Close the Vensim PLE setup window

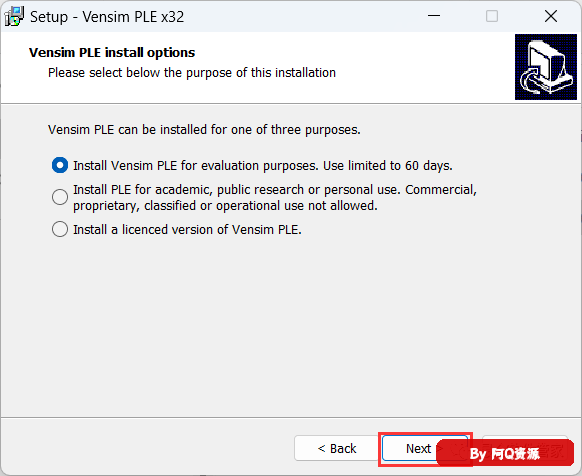550,16
